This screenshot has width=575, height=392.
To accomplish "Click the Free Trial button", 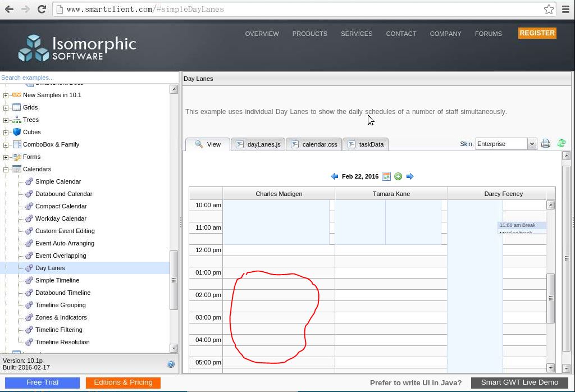I will [x=42, y=382].
